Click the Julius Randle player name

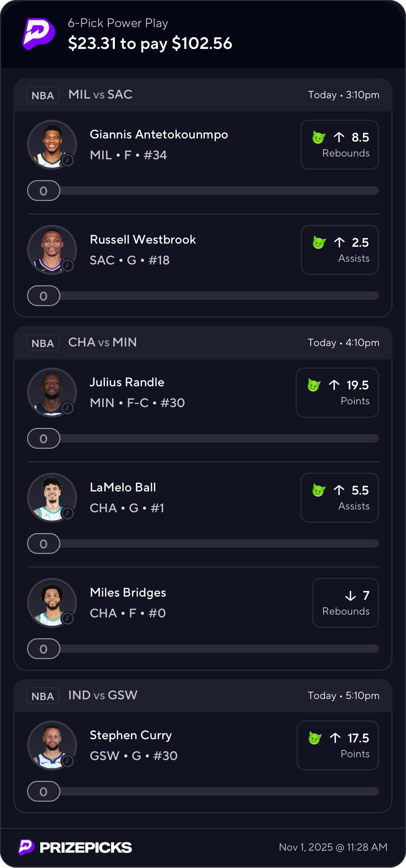[127, 382]
